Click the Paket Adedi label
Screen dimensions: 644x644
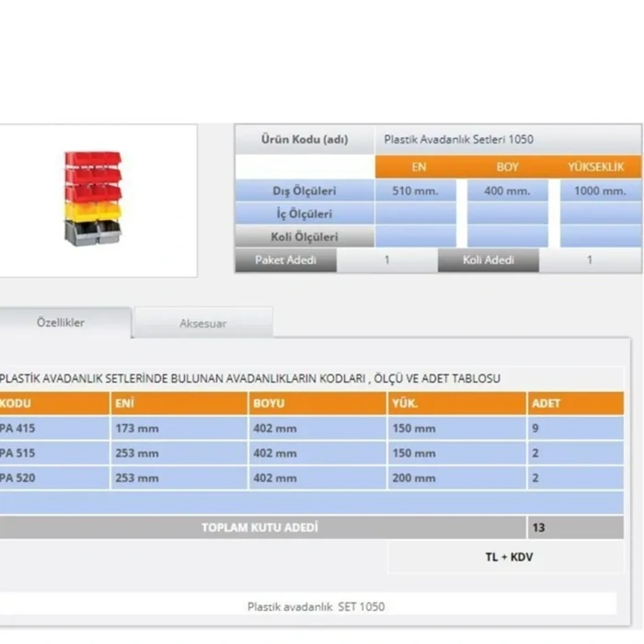[285, 260]
